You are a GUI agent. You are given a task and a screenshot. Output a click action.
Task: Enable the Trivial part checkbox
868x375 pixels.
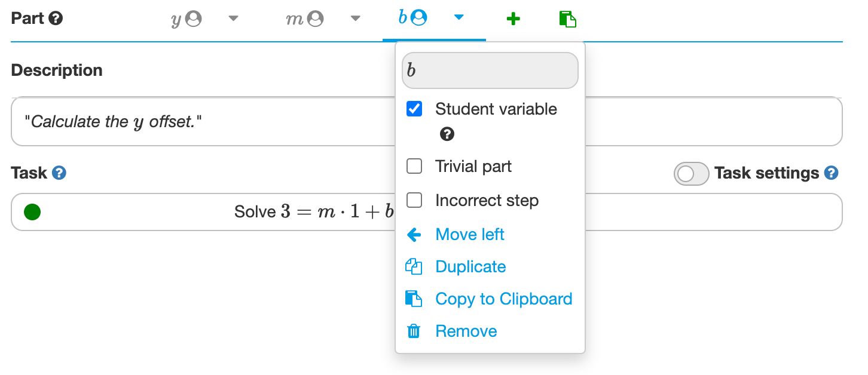pyautogui.click(x=414, y=166)
